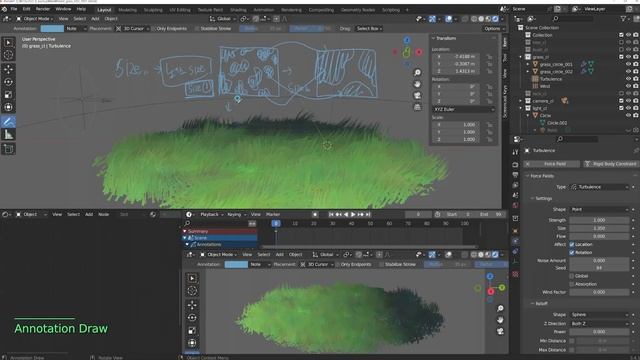Screen dimensions: 640x360
Task: Click the zoom magnifier in bottom viewport
Action: coord(500,309)
